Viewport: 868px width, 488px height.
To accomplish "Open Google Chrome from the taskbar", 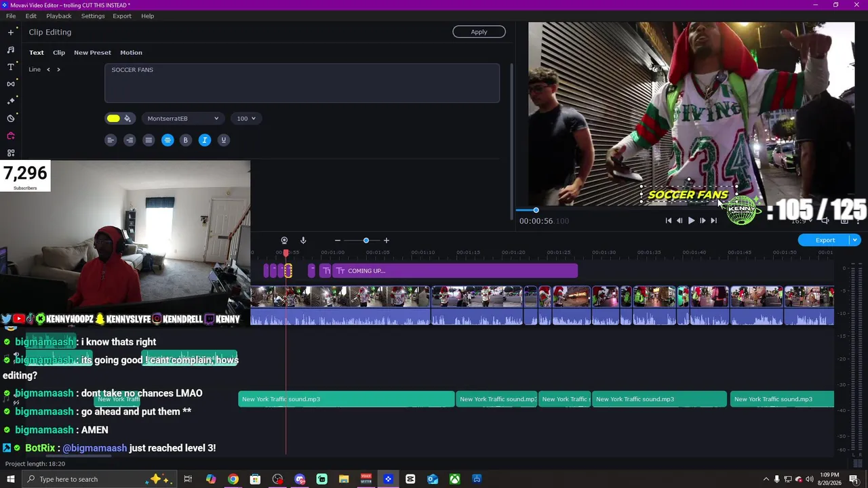I will (233, 479).
